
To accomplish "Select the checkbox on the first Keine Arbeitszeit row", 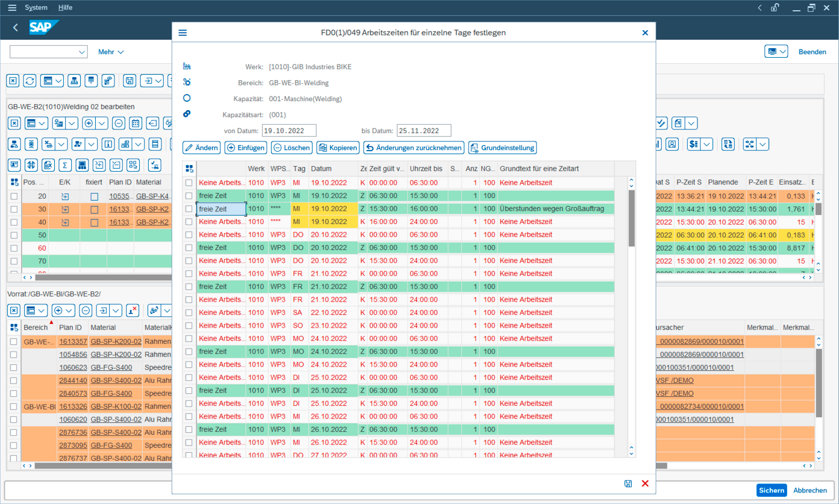I will pyautogui.click(x=189, y=183).
